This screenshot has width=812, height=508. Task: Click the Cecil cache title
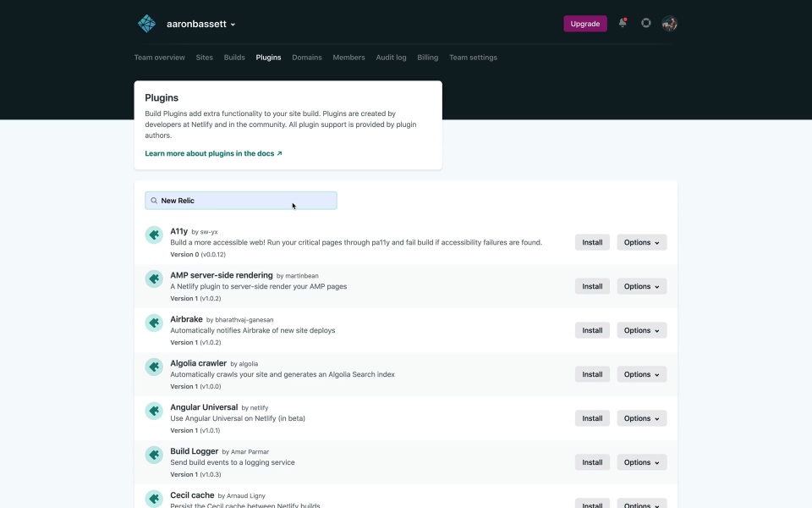pos(192,495)
